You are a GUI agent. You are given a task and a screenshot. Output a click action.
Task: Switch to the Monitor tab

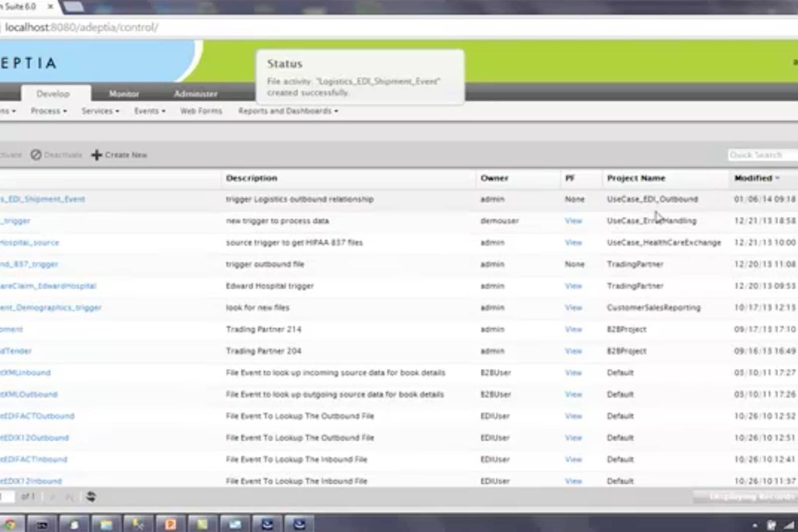124,94
